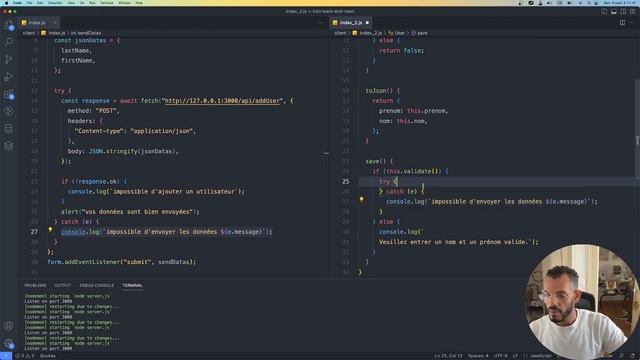640x360 pixels.
Task: Click 'client' breadcrumb in left editor
Action: click(29, 33)
